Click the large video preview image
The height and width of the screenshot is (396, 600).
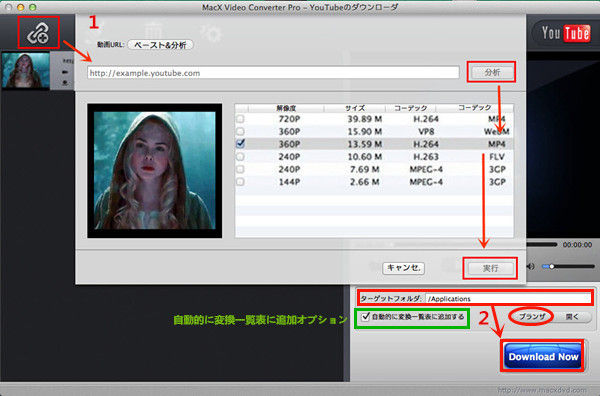coord(155,171)
